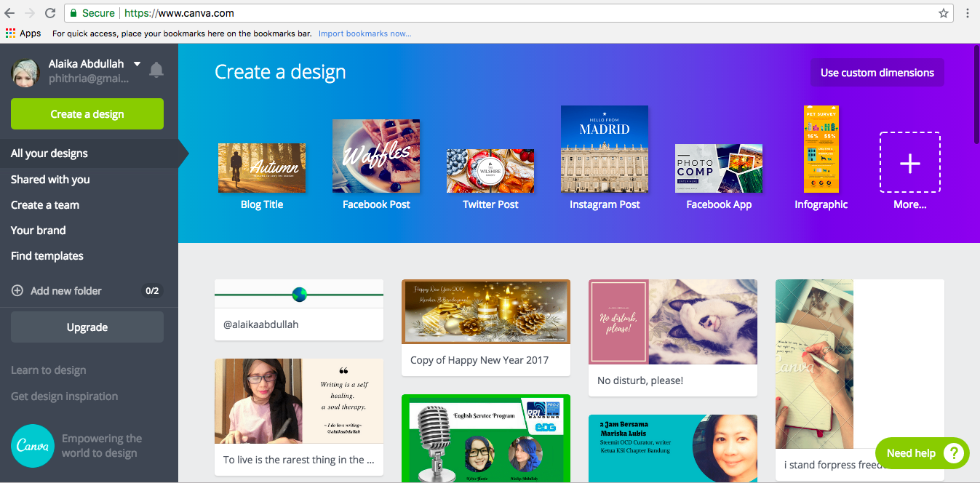Click the More... label
Image resolution: width=980 pixels, height=483 pixels.
pos(910,204)
